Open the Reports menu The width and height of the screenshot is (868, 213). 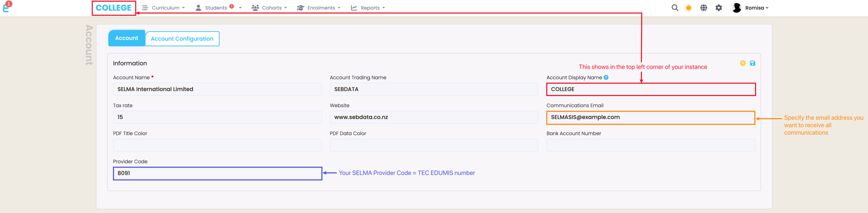pos(368,8)
